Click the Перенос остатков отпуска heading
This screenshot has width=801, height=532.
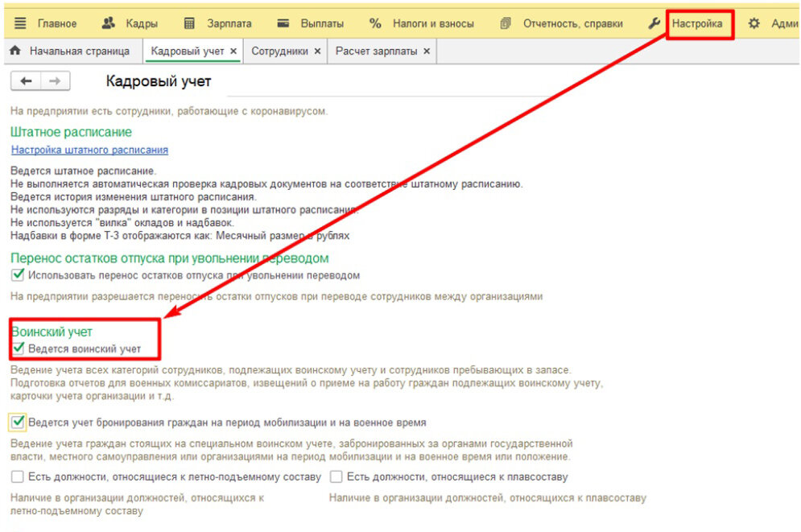pos(169,258)
